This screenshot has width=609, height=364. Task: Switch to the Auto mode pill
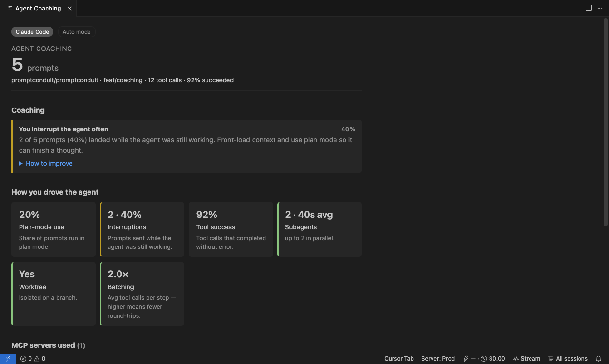point(77,32)
